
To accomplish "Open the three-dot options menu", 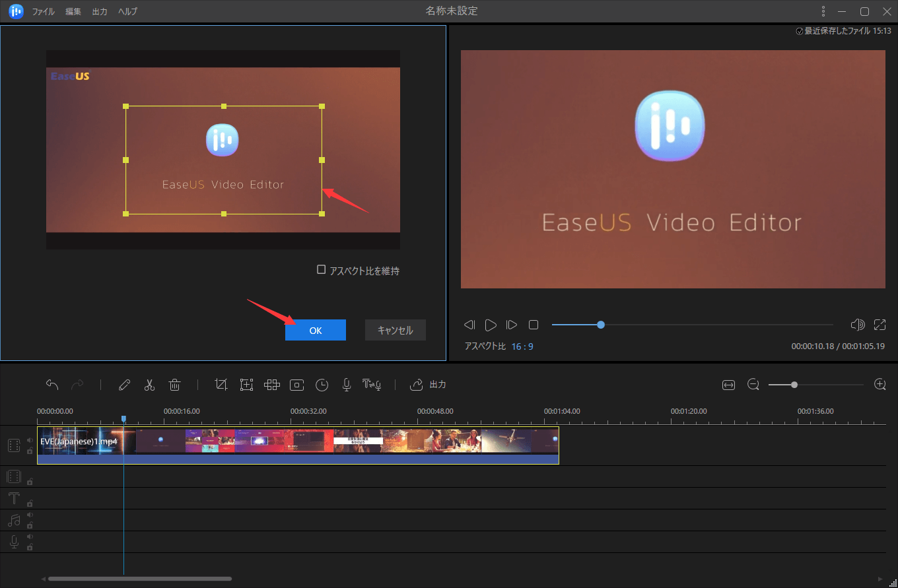I will point(823,11).
